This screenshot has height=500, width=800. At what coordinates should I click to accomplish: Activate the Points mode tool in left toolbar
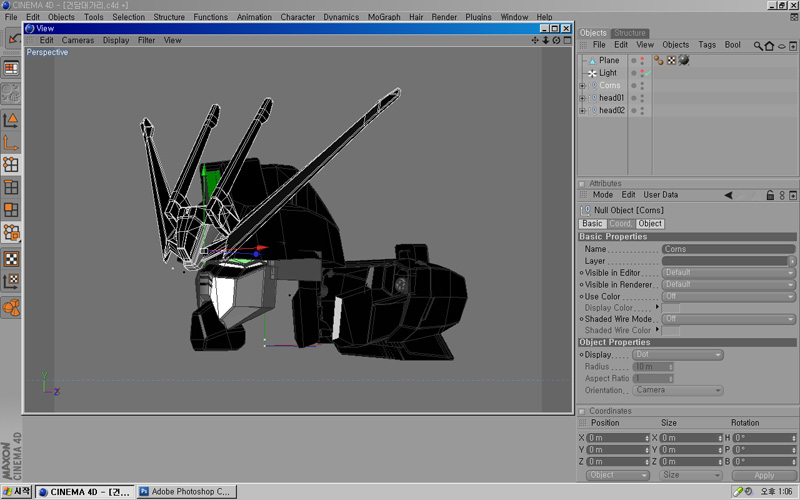coord(11,164)
